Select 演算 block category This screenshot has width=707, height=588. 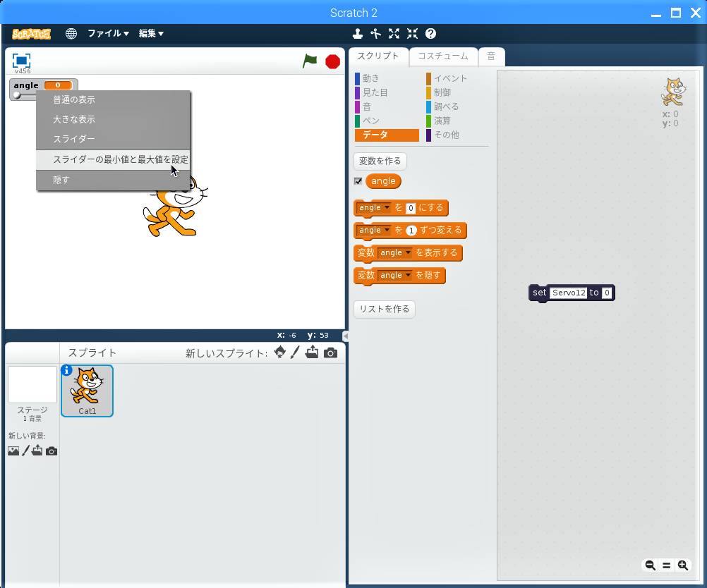tap(457, 121)
